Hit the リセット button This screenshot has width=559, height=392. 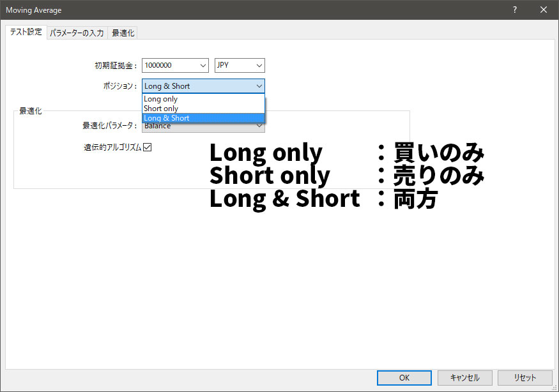pyautogui.click(x=524, y=377)
